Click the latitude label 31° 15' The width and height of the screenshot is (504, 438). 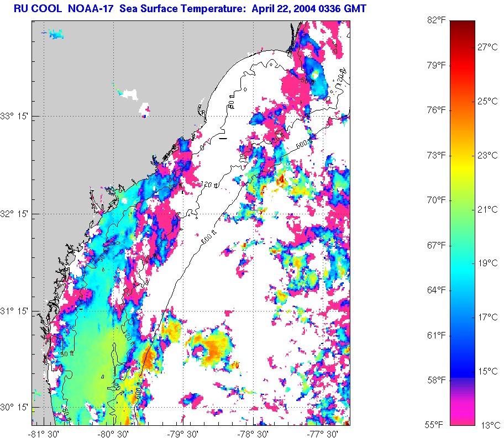pyautogui.click(x=14, y=311)
